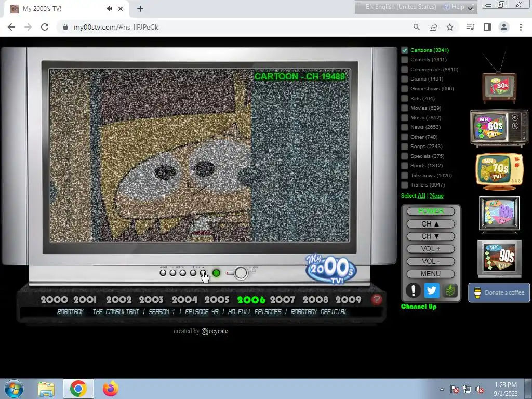Click the MENU button on remote
The width and height of the screenshot is (532, 399).
pyautogui.click(x=431, y=274)
